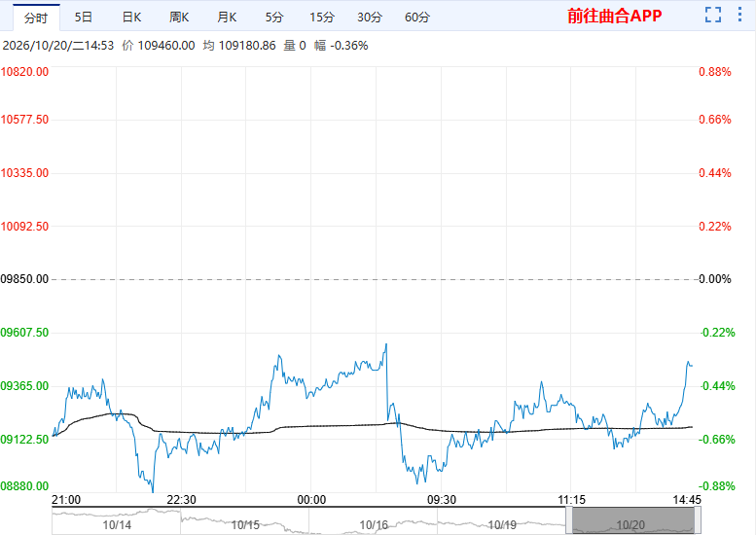Click the 量 0 volume readout
This screenshot has width=756, height=535.
(295, 46)
